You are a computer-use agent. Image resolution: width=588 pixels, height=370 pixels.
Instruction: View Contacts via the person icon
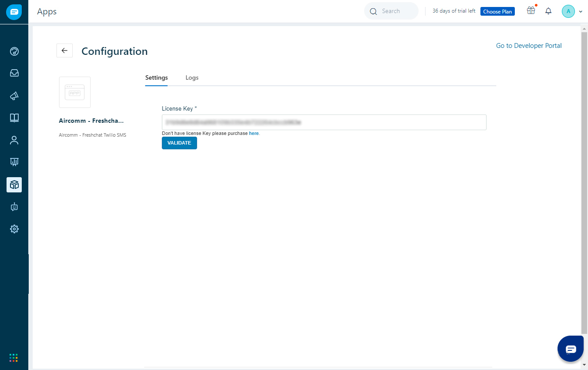tap(14, 140)
